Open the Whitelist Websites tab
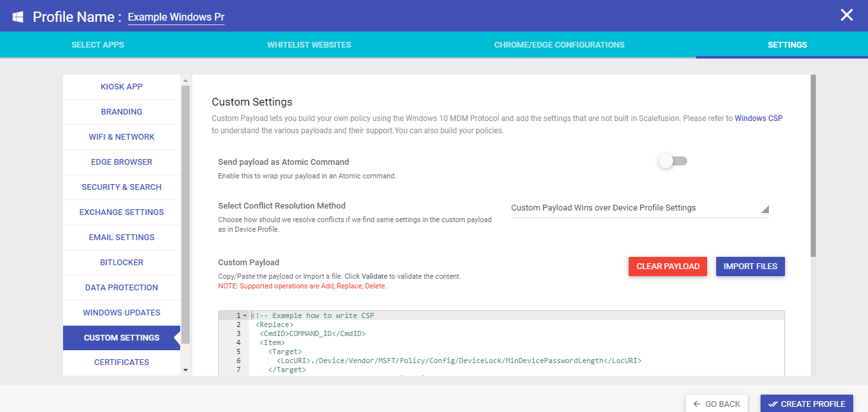This screenshot has height=412, width=868. pyautogui.click(x=309, y=45)
